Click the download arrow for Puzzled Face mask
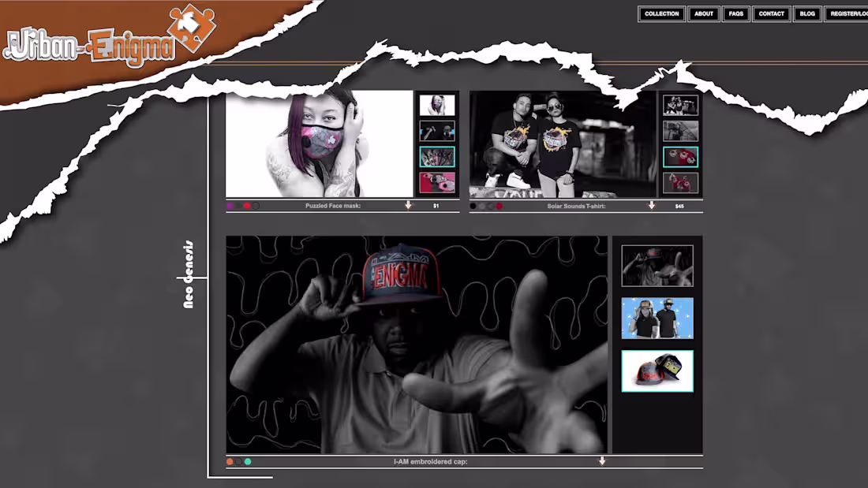Screen dimensions: 868x488 coord(408,206)
